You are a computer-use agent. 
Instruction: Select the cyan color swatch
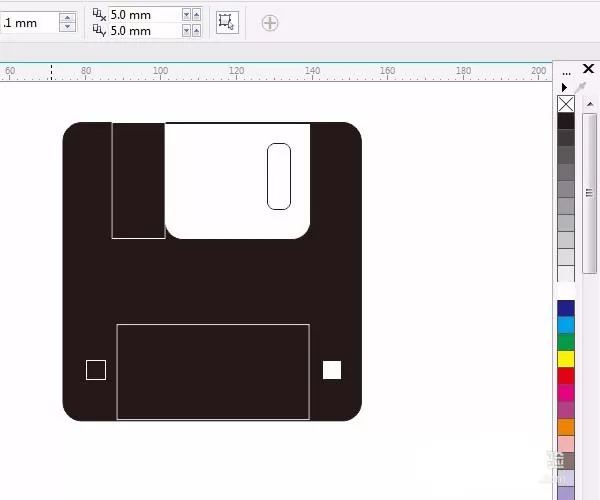click(x=566, y=325)
